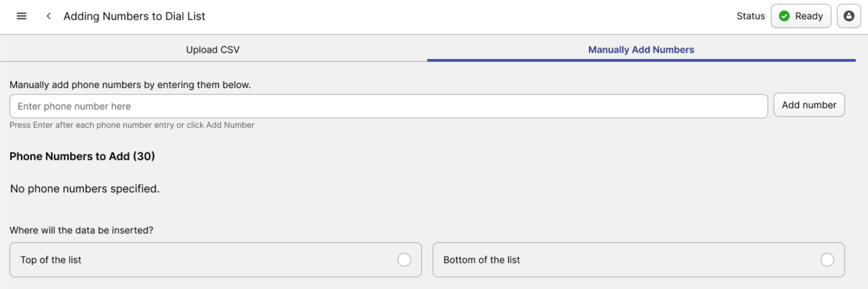Open the user account profile icon
The height and width of the screenshot is (289, 868).
[848, 16]
